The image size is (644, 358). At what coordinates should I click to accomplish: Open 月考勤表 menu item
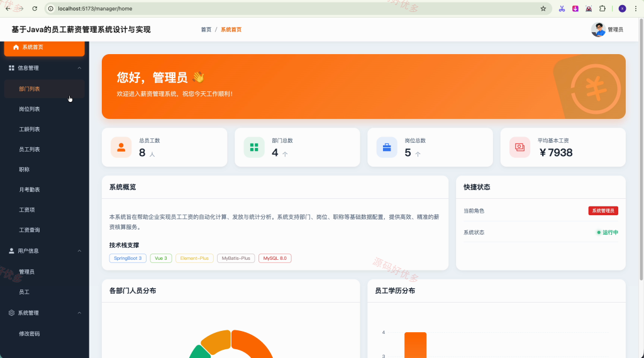(45, 189)
